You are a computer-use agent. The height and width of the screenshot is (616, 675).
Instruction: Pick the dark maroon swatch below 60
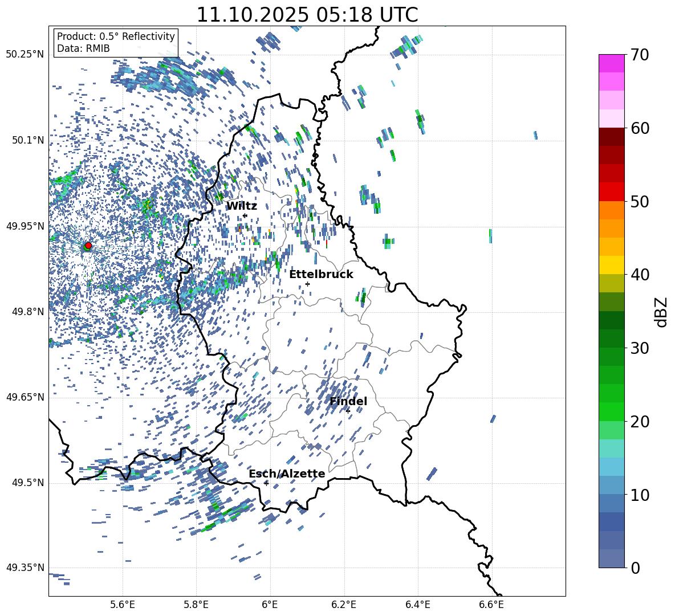tap(612, 137)
